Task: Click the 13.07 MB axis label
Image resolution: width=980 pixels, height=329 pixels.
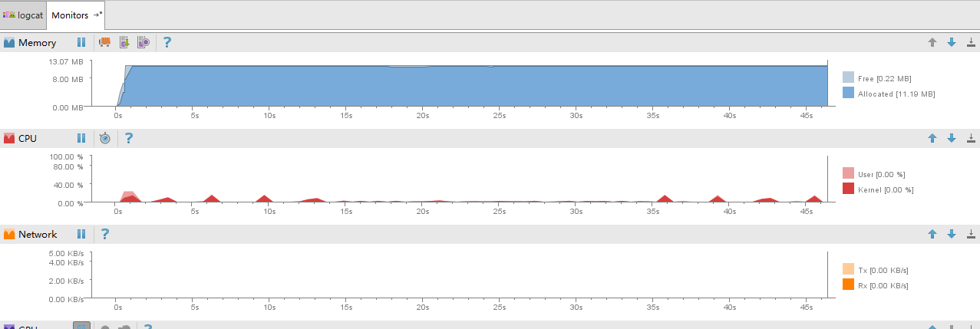Action: 65,61
